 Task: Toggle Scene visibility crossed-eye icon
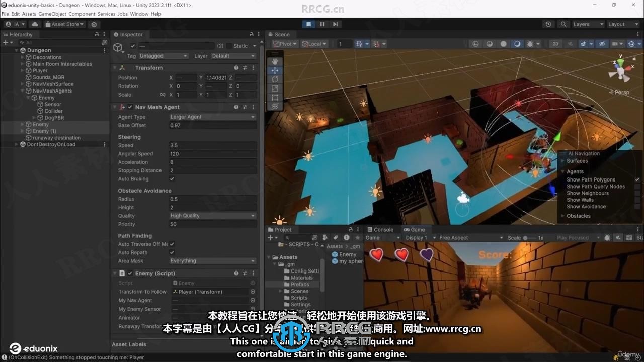[x=602, y=44]
